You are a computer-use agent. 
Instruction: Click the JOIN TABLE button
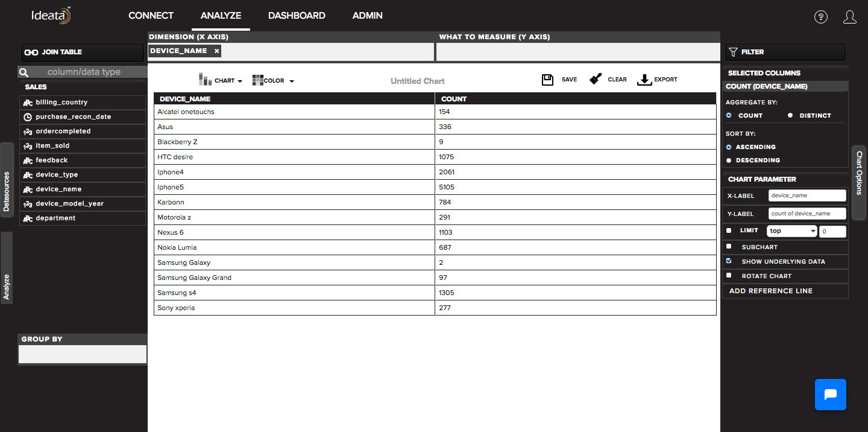tap(83, 52)
